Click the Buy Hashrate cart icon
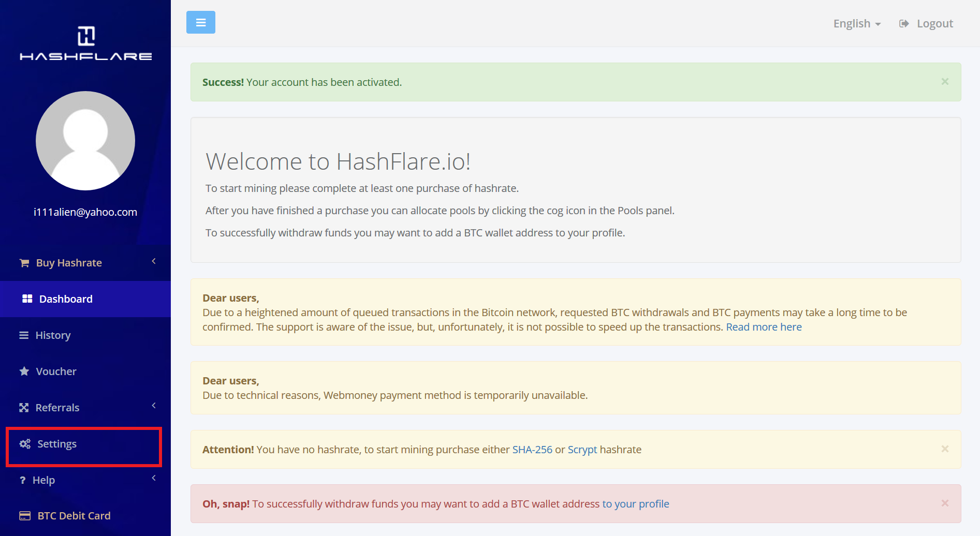This screenshot has width=980, height=536. (x=24, y=263)
